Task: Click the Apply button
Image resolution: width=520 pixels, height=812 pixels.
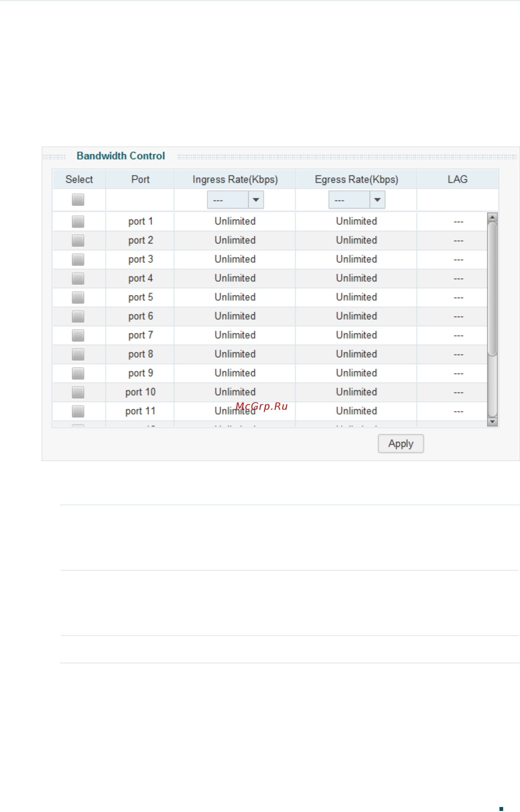Action: click(401, 443)
